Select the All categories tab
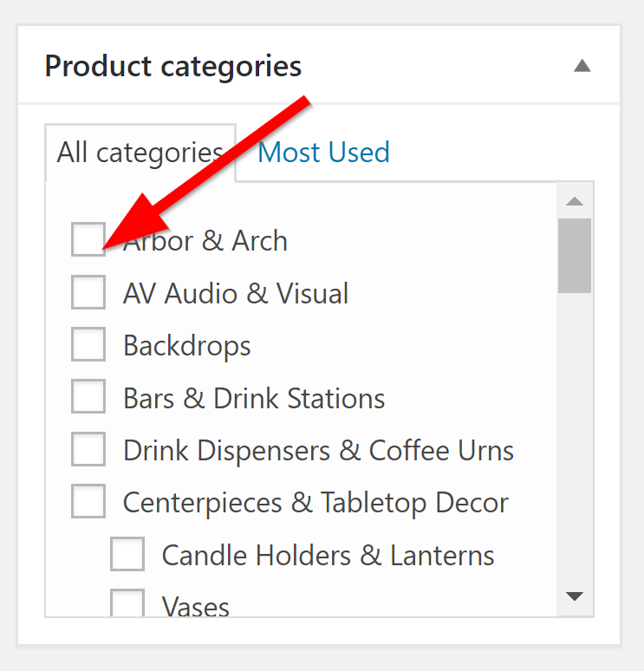 140,153
